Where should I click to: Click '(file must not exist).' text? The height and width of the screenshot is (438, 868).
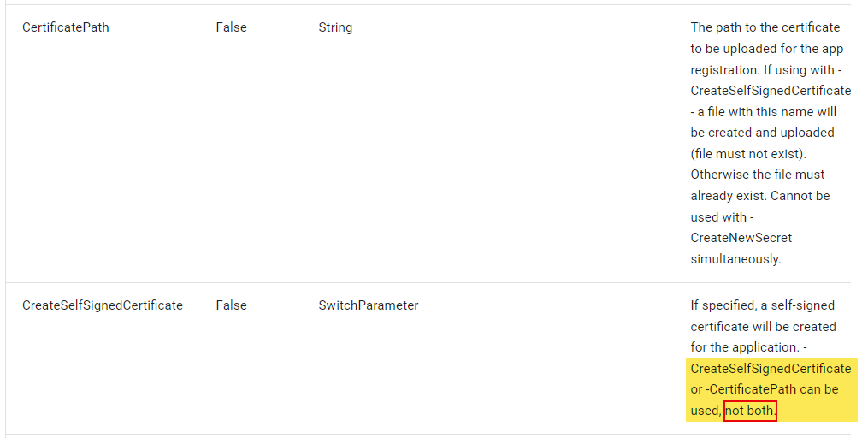pos(748,154)
